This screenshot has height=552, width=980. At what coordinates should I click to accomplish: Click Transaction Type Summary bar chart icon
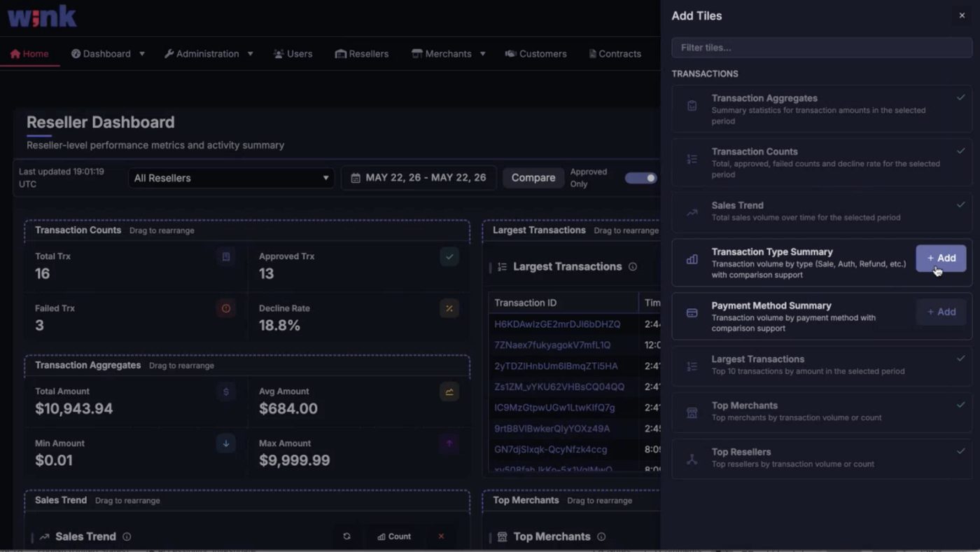(692, 259)
